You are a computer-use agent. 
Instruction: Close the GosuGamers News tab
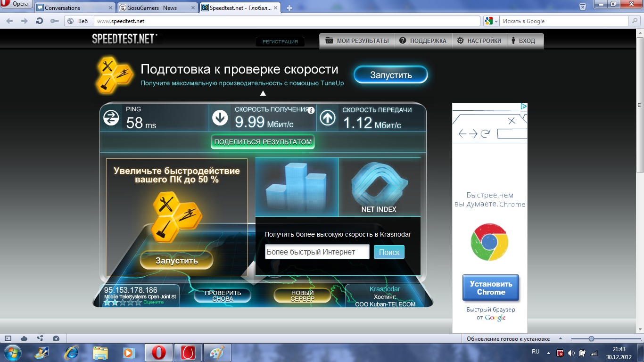click(194, 8)
